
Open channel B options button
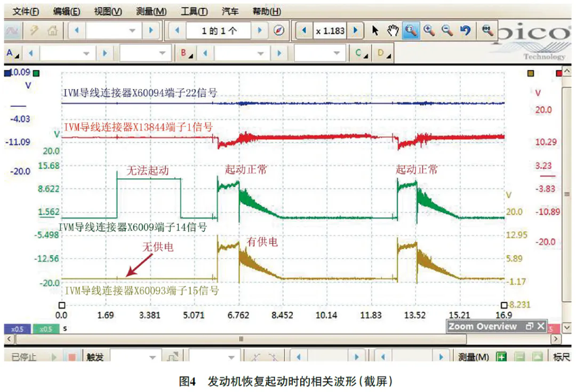pos(187,54)
